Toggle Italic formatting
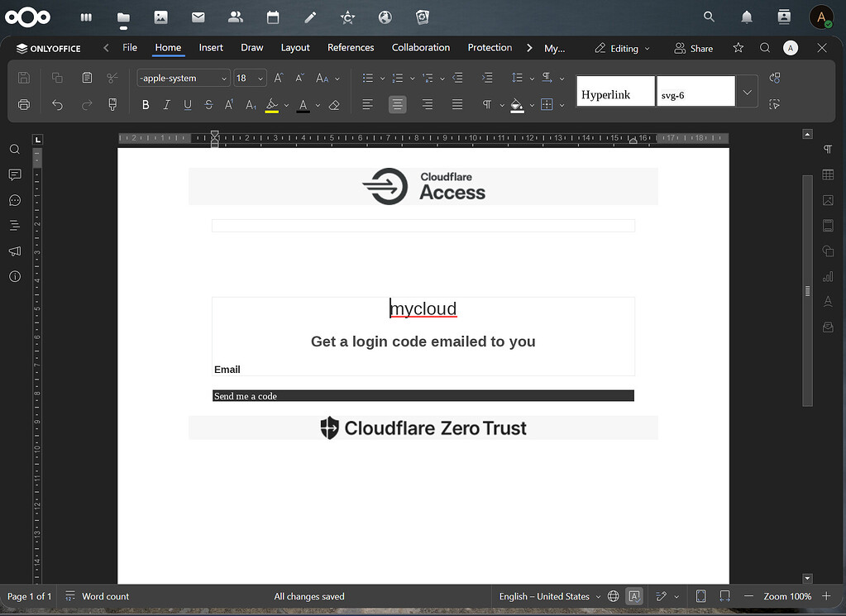 pyautogui.click(x=167, y=105)
